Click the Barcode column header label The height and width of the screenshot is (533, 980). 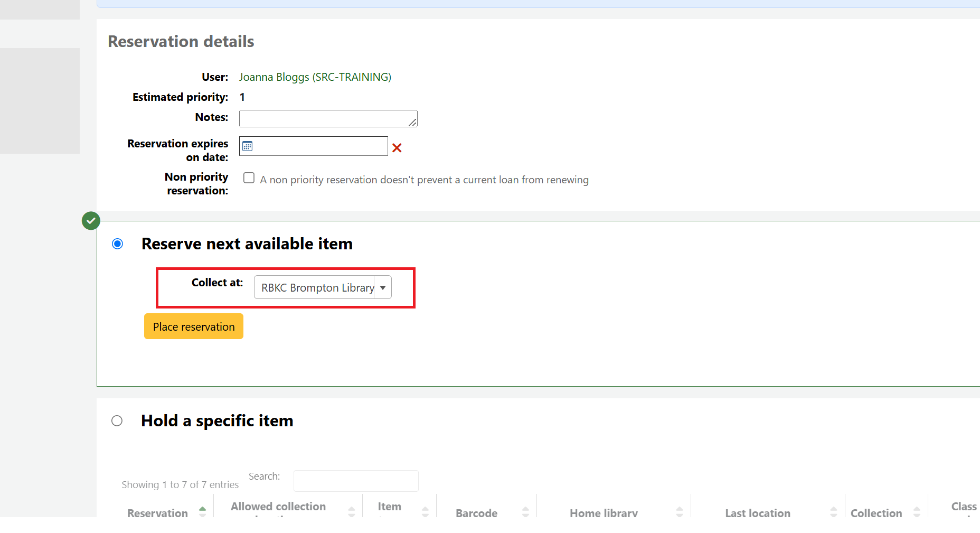click(x=476, y=513)
